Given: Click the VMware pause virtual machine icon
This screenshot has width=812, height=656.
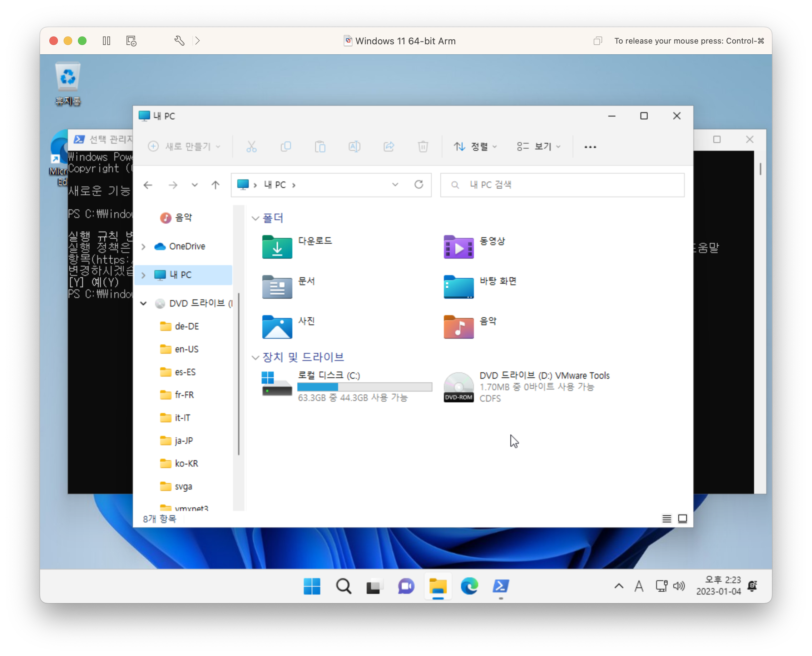Looking at the screenshot, I should pyautogui.click(x=107, y=41).
